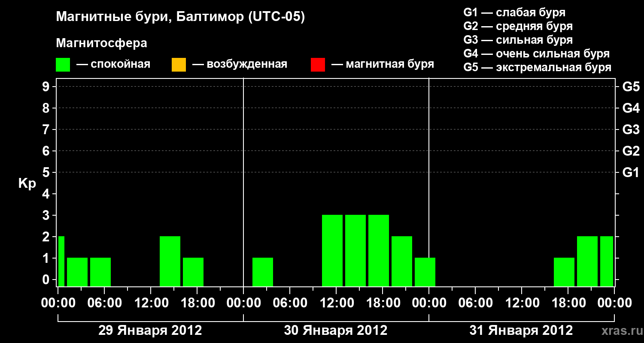Click the 06:00 time label above 29 Января
The height and width of the screenshot is (343, 644).
(104, 303)
